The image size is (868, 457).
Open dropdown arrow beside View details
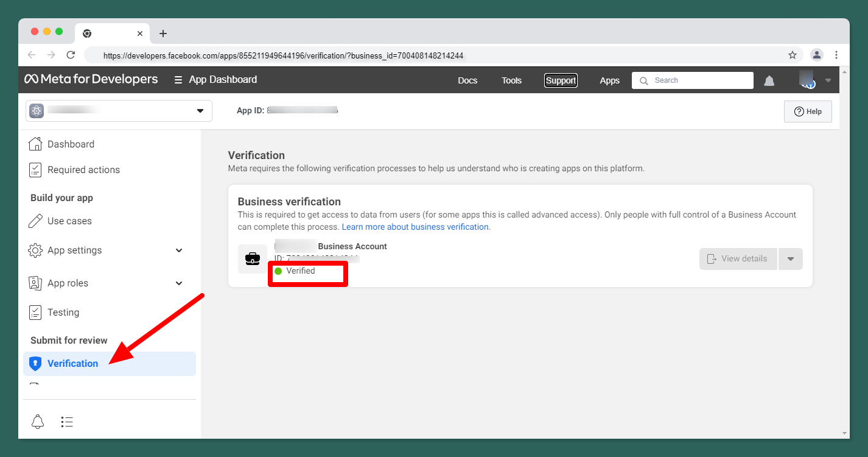click(790, 259)
